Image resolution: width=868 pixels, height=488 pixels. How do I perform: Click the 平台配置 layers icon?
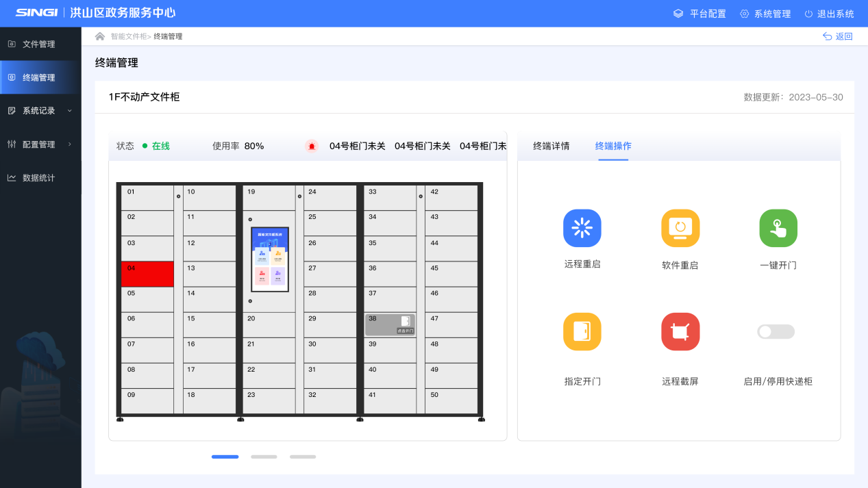pyautogui.click(x=678, y=14)
